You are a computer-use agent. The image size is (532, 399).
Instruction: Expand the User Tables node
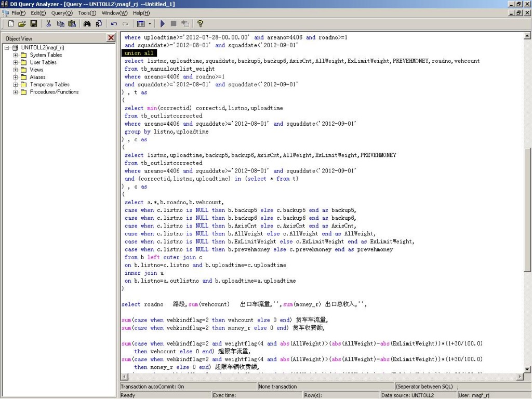point(16,62)
